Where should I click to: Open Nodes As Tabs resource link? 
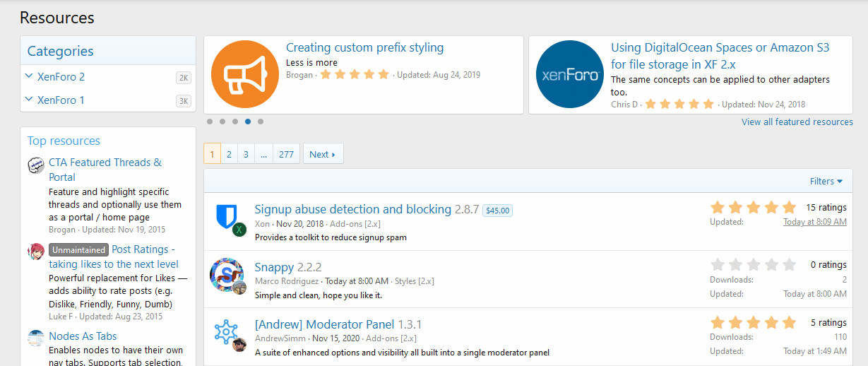click(83, 336)
